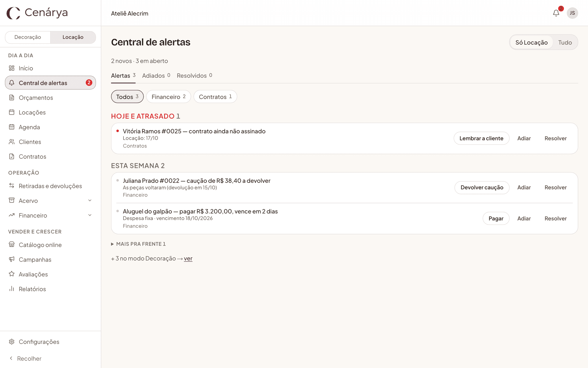Click the Orçamentos document icon
The width and height of the screenshot is (588, 368).
click(x=11, y=97)
